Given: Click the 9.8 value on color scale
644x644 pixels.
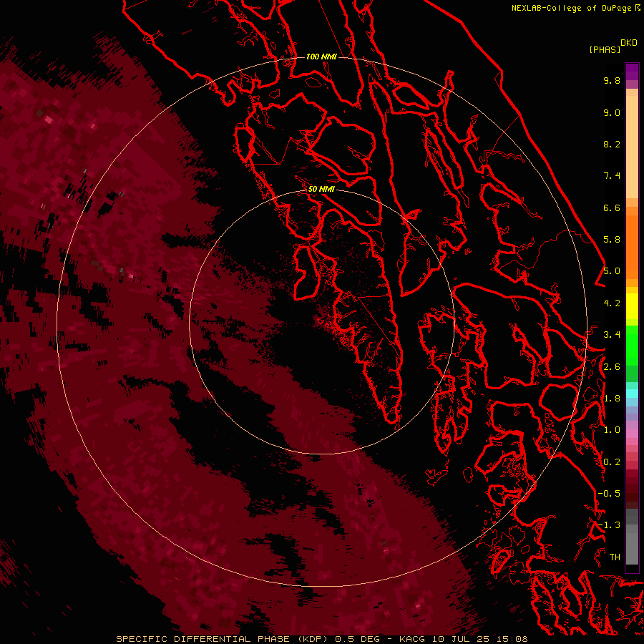Looking at the screenshot, I should 612,80.
